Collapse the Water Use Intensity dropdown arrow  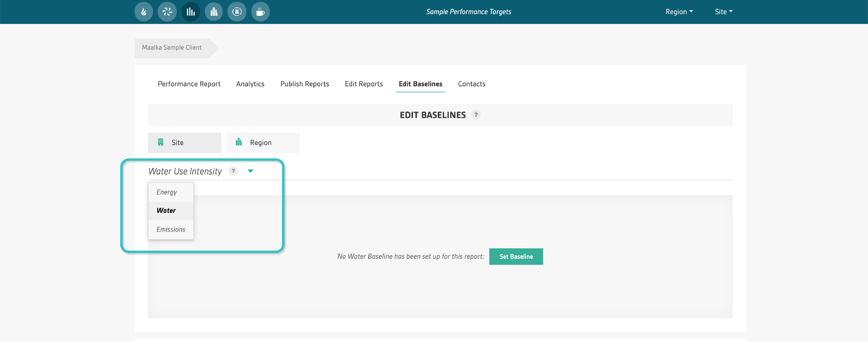pyautogui.click(x=250, y=171)
